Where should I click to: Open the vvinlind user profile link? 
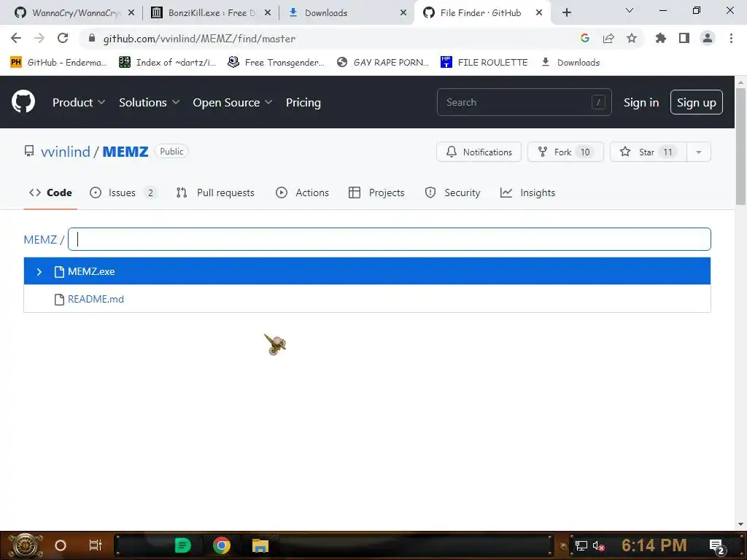point(65,152)
